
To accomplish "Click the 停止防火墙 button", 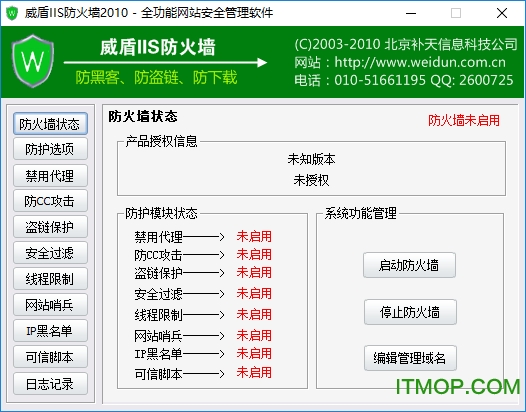I will point(410,312).
